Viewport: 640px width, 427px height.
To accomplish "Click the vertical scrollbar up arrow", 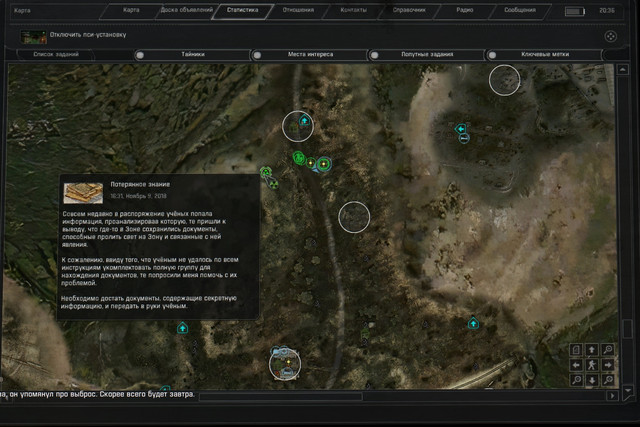I will pyautogui.click(x=622, y=70).
